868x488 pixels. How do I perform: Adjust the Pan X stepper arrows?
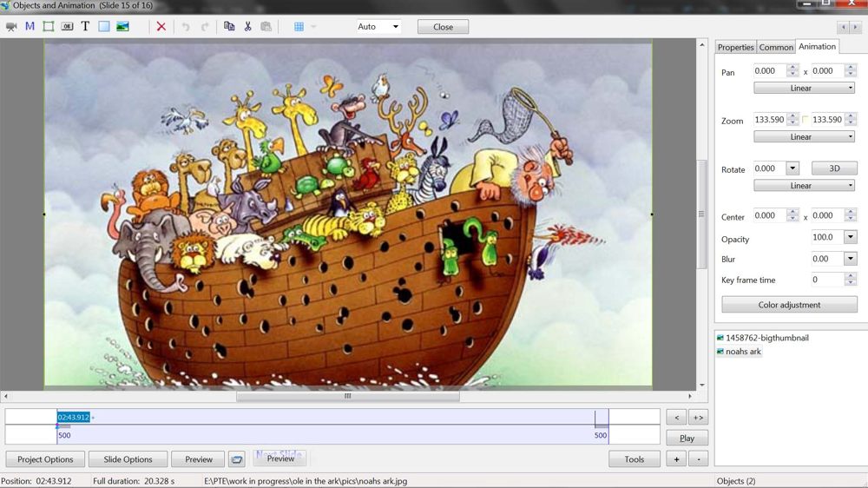[x=792, y=71]
